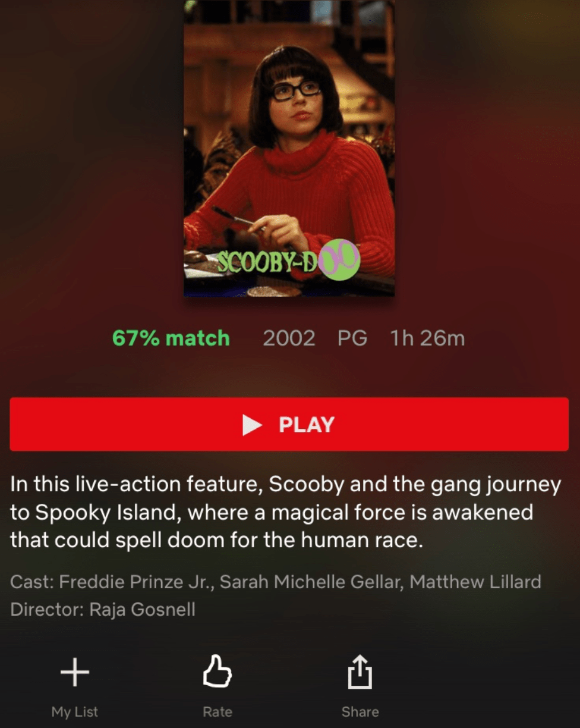
Task: Open the Scooby-Doo poster thumbnail
Action: (289, 148)
